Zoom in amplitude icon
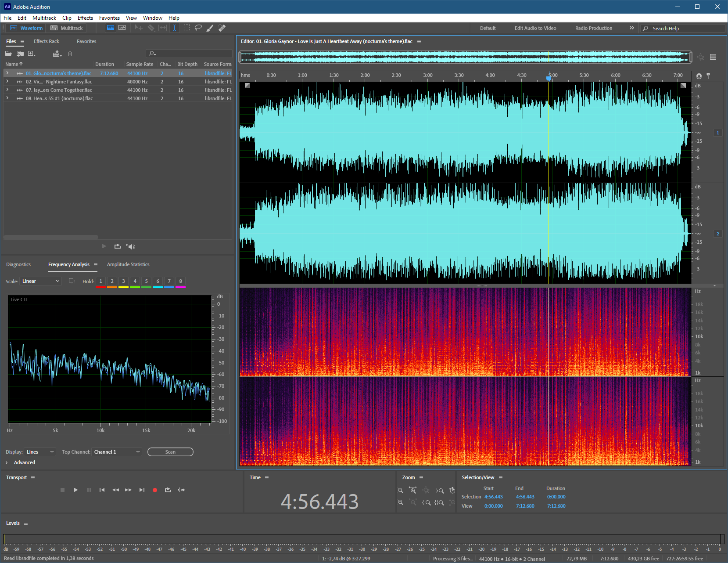 pos(400,490)
